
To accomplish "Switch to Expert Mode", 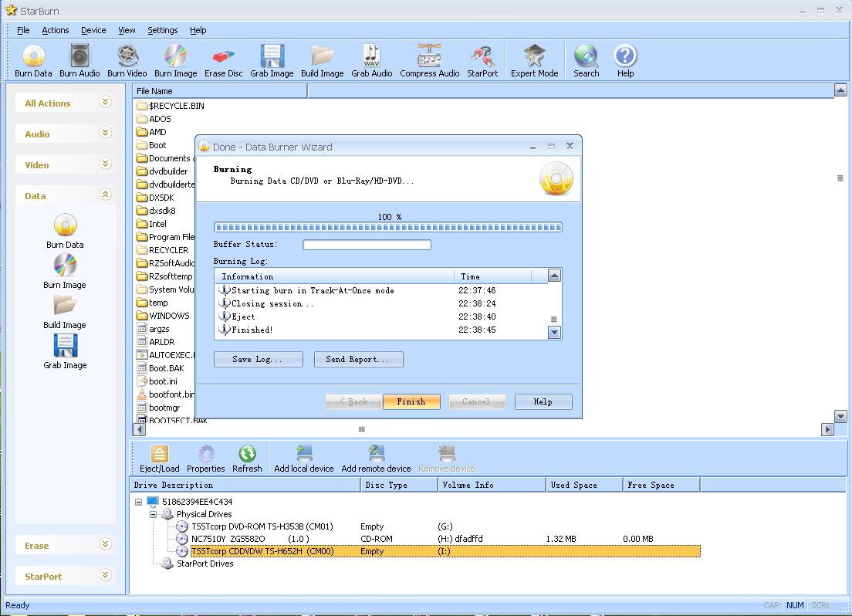I will pyautogui.click(x=534, y=61).
